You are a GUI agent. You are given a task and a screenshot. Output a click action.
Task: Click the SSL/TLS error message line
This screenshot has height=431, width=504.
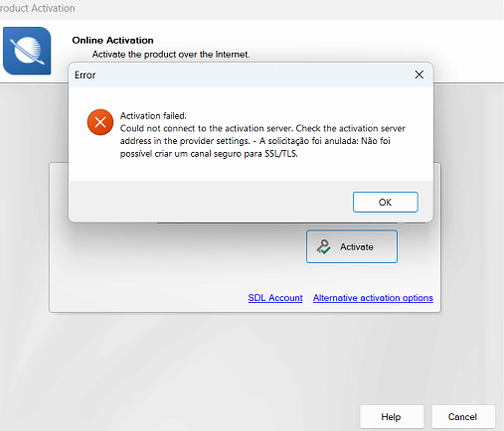pyautogui.click(x=209, y=154)
